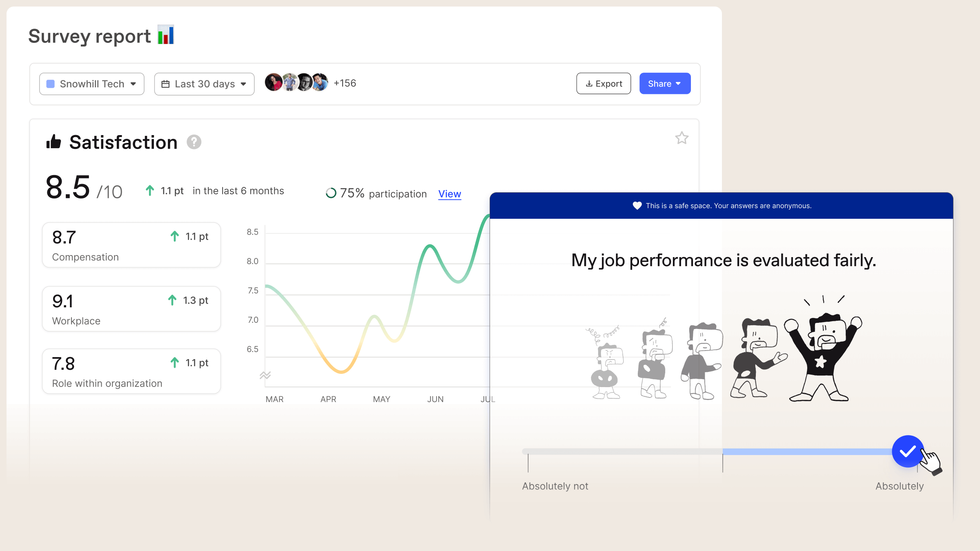The width and height of the screenshot is (980, 551).
Task: Click the View participation link
Action: coord(450,194)
